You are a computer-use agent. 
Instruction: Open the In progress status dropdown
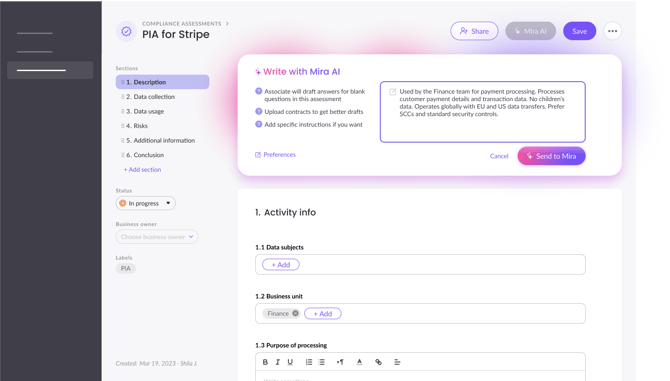146,203
